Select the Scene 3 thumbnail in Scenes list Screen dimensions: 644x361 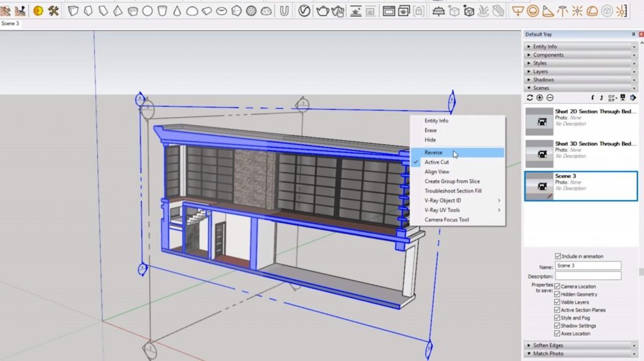[x=539, y=186]
